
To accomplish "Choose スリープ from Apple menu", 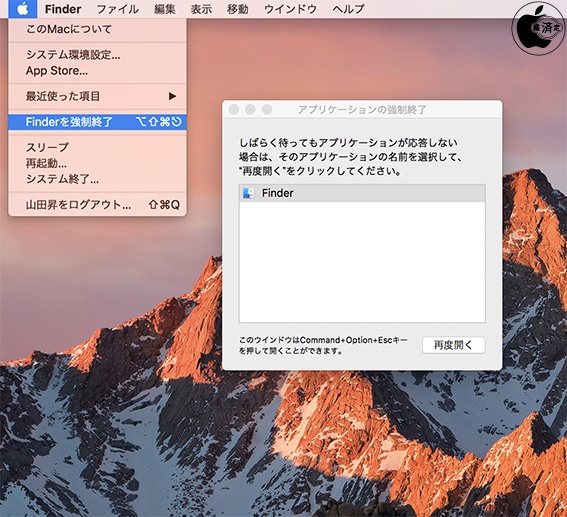I will click(97, 147).
